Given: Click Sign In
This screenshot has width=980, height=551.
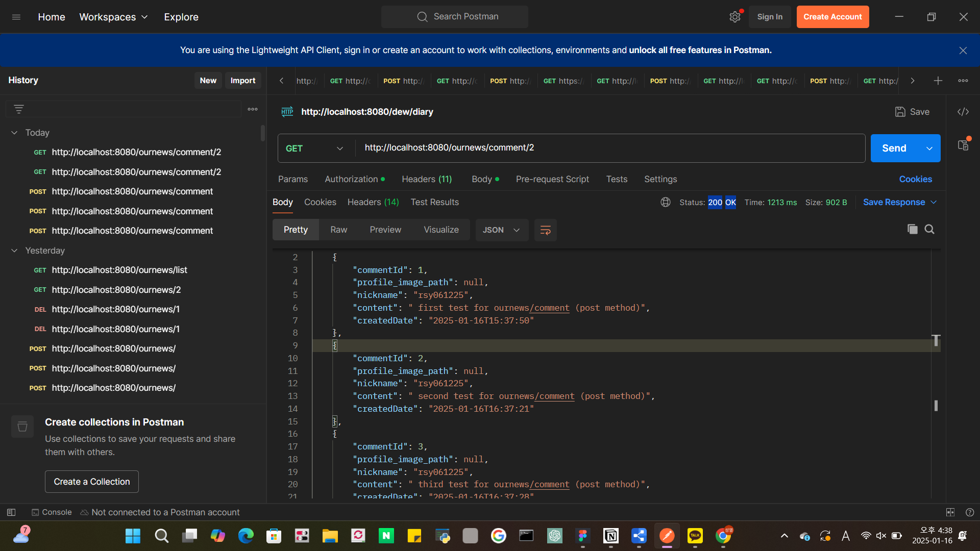Looking at the screenshot, I should tap(770, 17).
